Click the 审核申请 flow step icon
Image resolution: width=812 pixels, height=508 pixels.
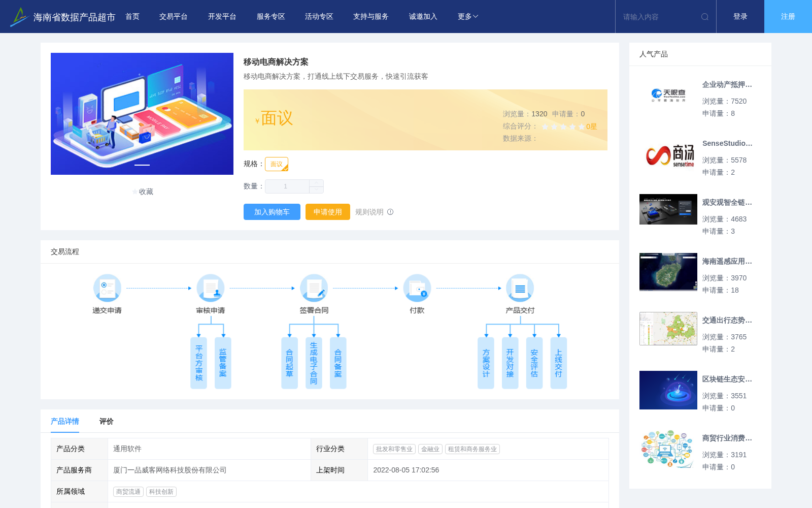click(x=211, y=288)
